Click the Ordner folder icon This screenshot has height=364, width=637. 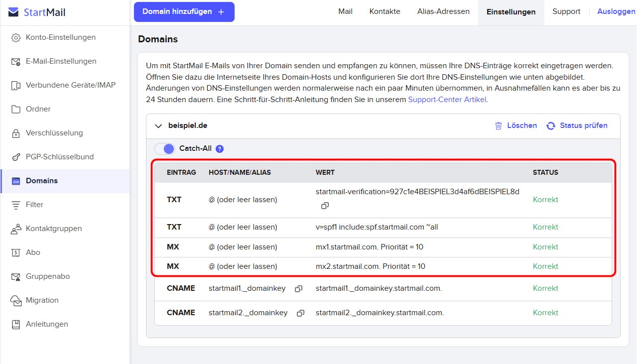16,109
